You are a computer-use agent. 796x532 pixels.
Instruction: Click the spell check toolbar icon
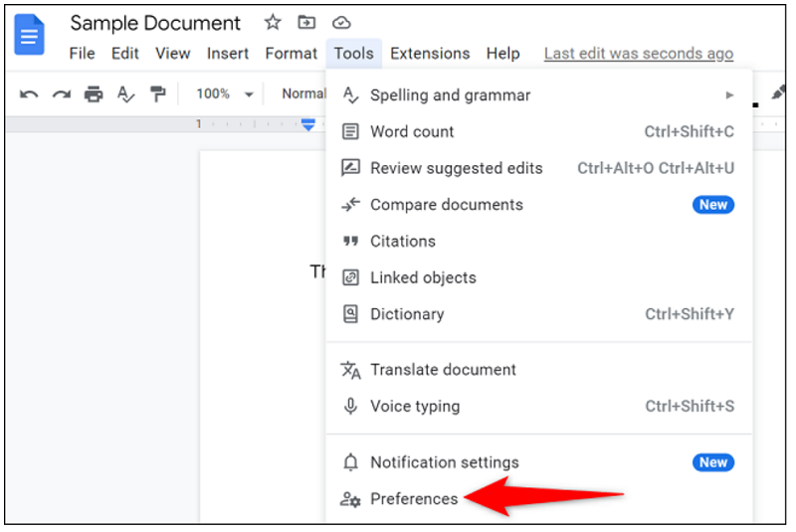[125, 94]
